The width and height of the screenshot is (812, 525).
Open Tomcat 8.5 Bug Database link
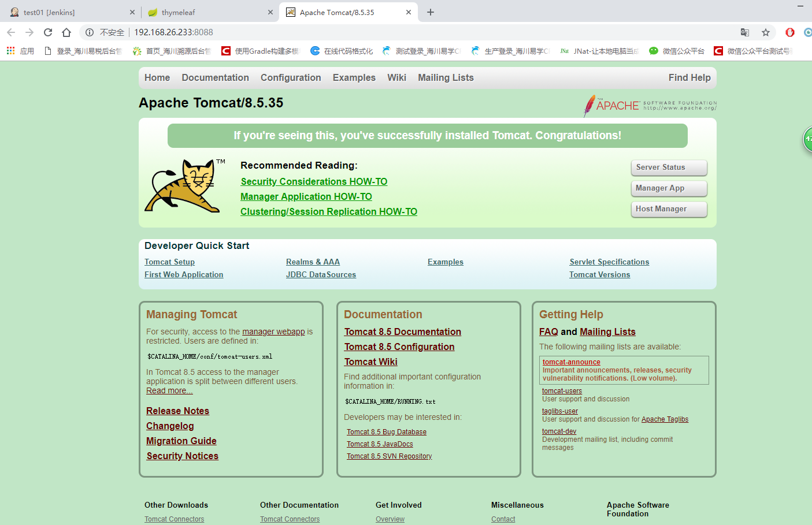click(387, 431)
